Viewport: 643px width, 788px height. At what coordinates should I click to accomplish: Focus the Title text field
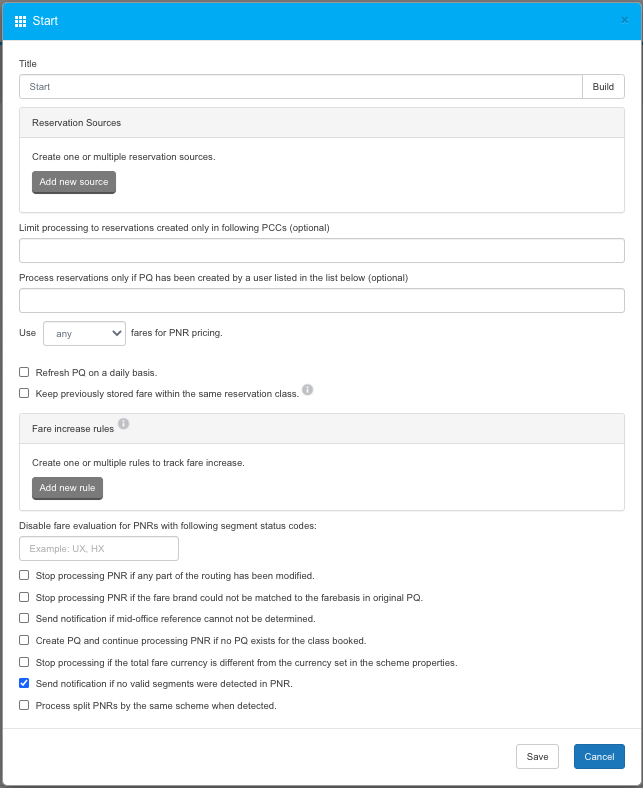[300, 87]
